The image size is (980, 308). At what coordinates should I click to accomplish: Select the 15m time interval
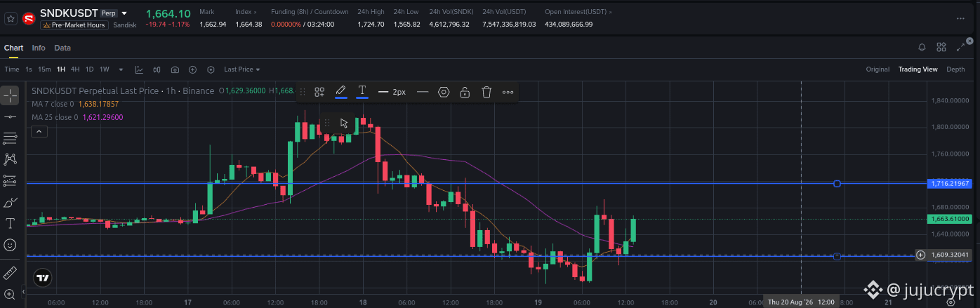[x=44, y=69]
